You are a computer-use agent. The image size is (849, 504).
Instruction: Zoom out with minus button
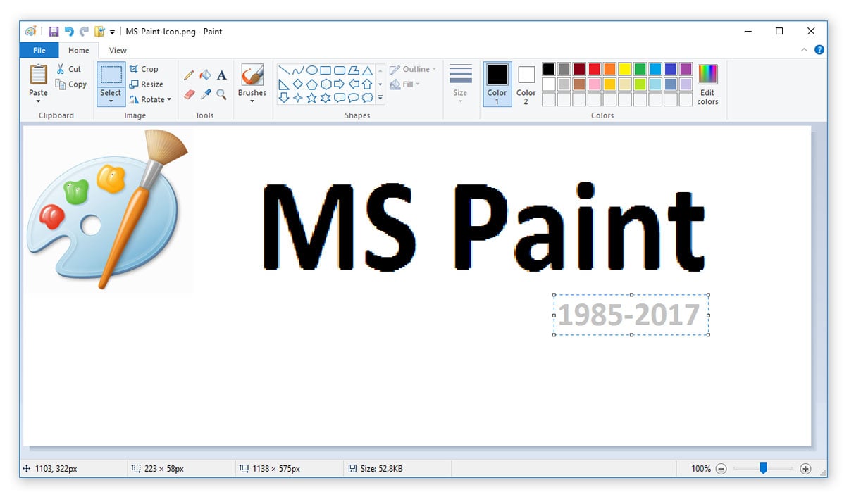(721, 469)
